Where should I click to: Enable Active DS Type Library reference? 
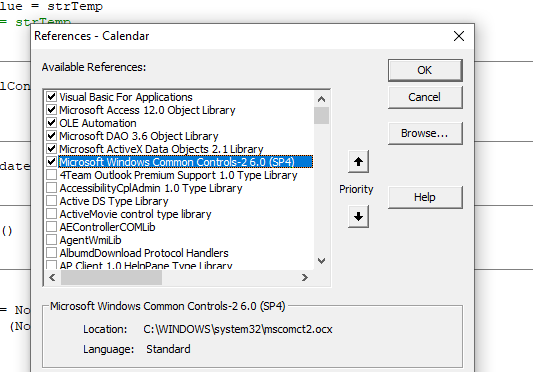(x=51, y=201)
